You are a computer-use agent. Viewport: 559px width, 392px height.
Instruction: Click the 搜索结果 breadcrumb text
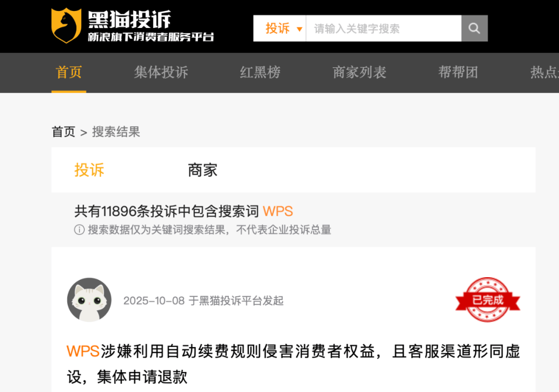pos(116,132)
